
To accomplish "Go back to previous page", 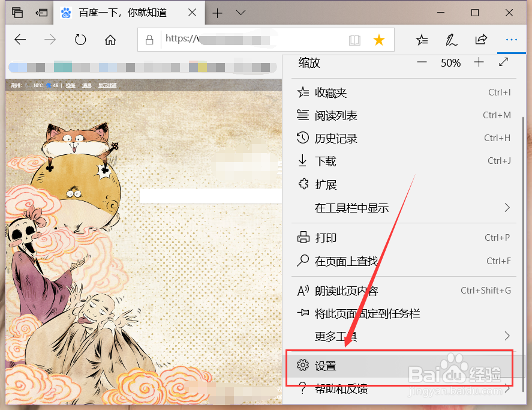I will 20,40.
